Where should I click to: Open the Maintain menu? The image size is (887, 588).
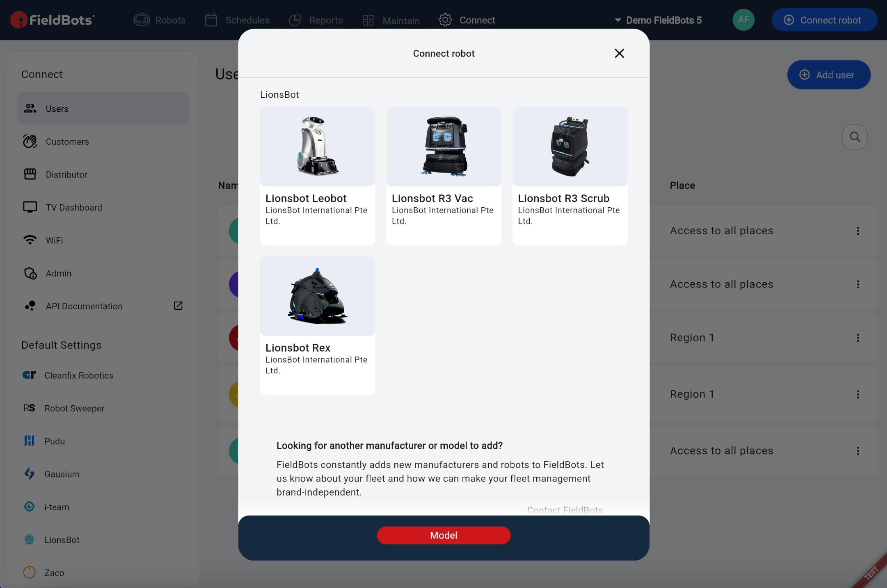pos(391,20)
